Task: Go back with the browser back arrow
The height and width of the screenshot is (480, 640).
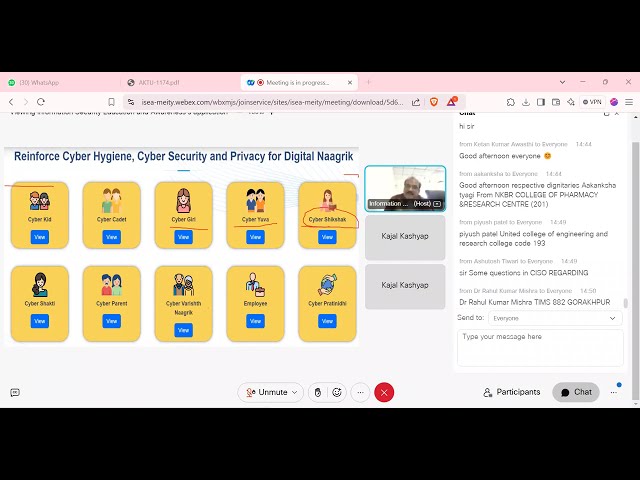Action: 11,102
